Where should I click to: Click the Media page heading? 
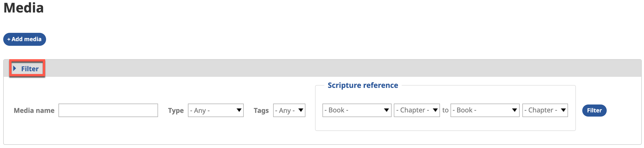point(24,7)
